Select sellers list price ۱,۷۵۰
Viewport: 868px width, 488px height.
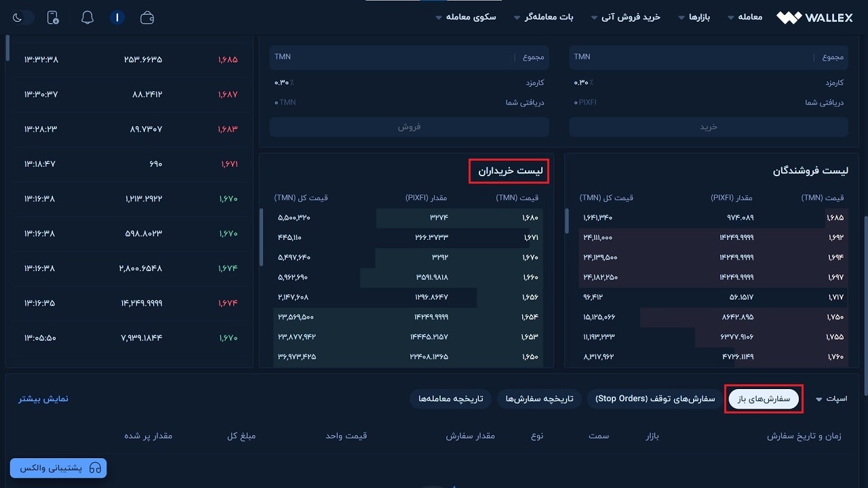click(836, 317)
